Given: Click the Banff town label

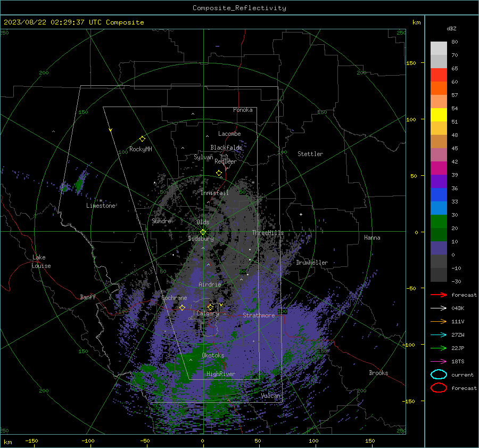Looking at the screenshot, I should [x=88, y=297].
